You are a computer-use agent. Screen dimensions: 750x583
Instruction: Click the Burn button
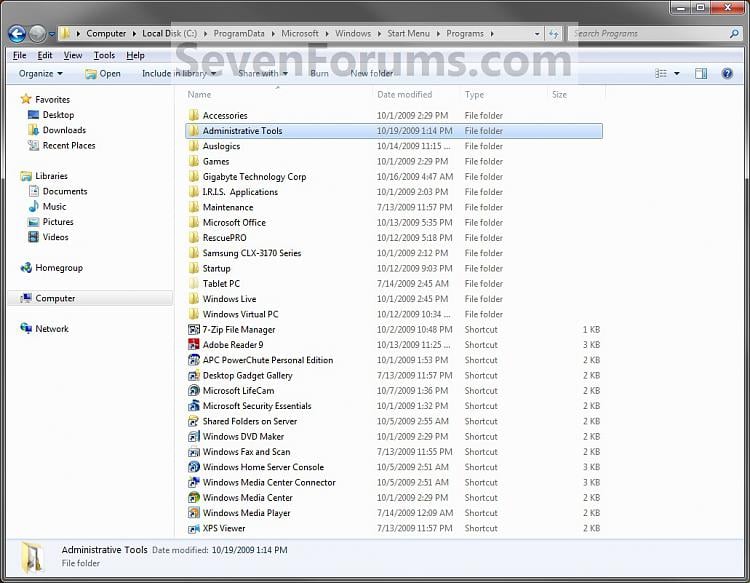319,73
